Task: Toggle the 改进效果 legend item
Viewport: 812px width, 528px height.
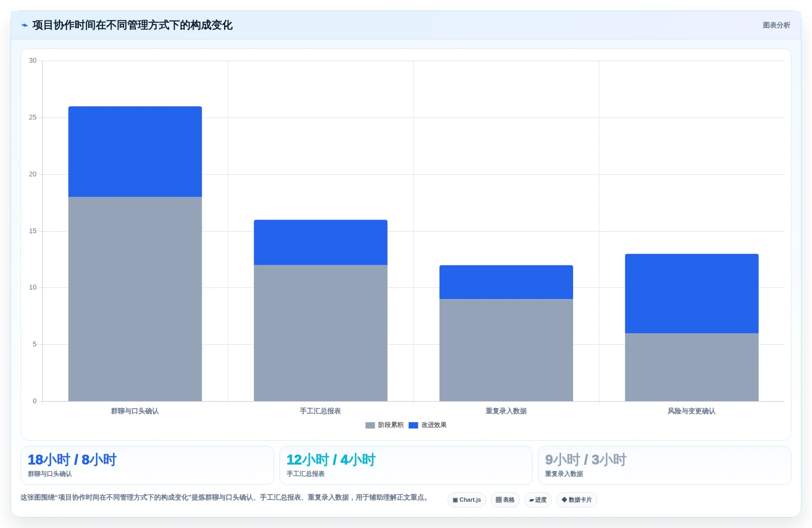Action: pos(427,425)
